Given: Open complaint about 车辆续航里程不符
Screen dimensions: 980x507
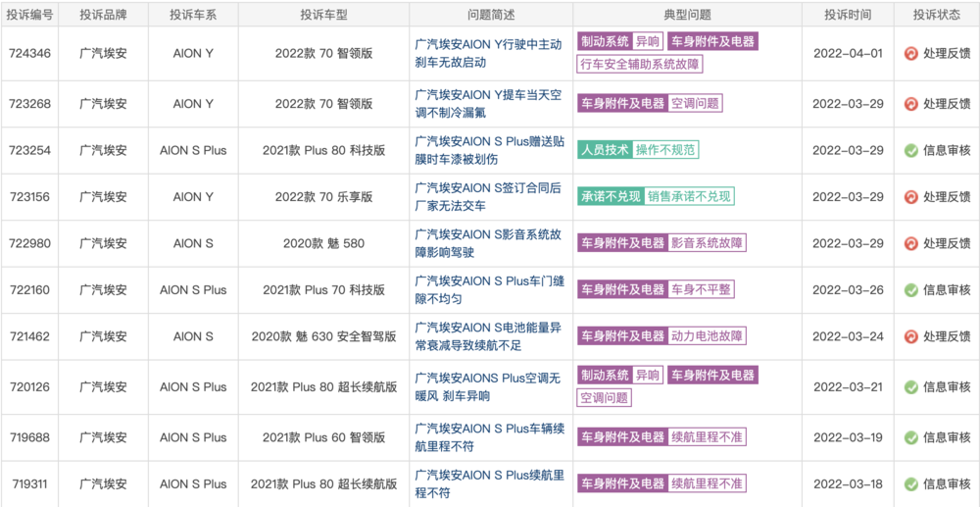Looking at the screenshot, I should [x=489, y=437].
